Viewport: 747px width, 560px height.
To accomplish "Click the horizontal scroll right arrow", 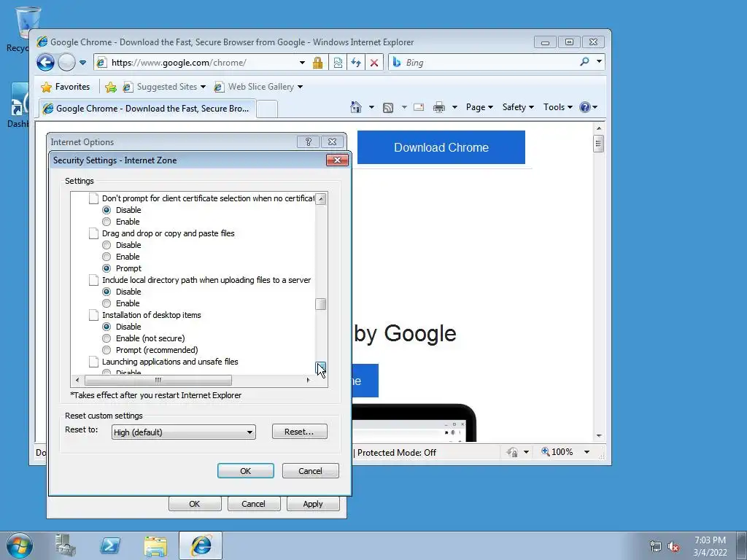I will [x=309, y=380].
